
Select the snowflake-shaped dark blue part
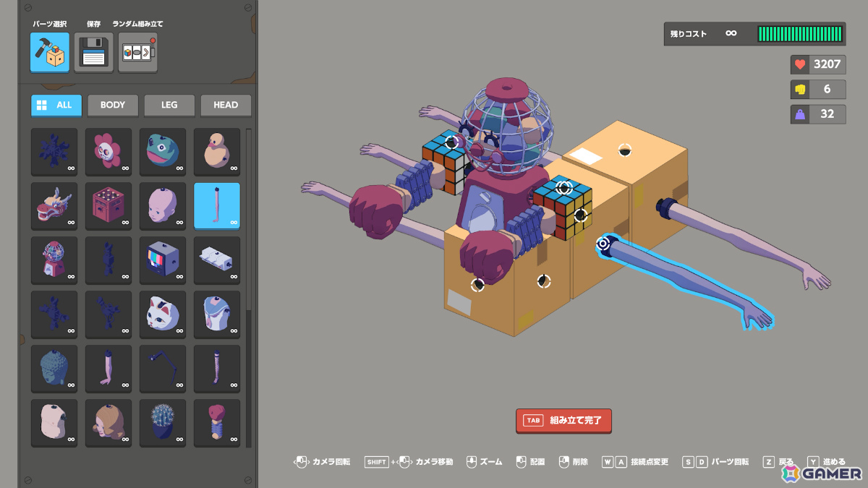tap(54, 152)
